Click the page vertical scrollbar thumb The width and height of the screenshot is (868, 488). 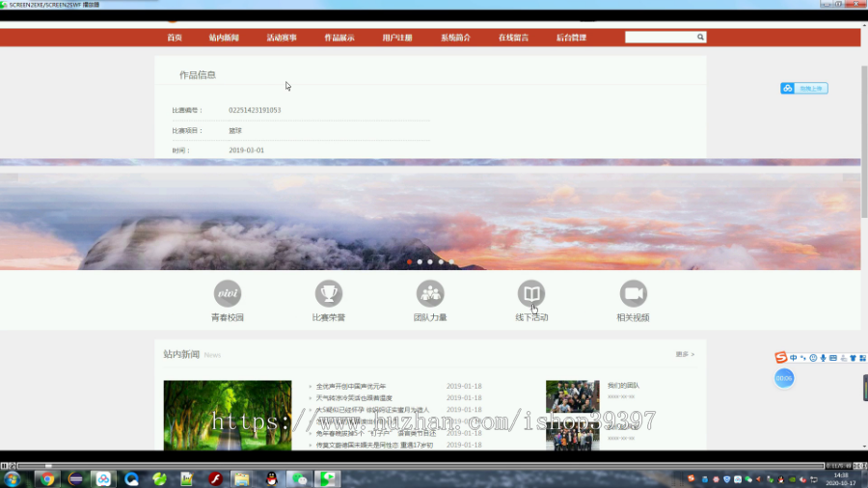[863, 141]
